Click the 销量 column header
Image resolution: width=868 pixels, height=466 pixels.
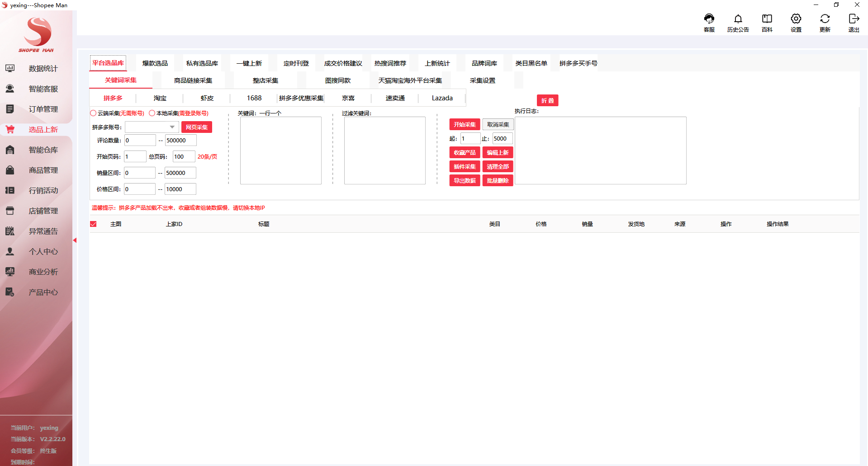588,224
